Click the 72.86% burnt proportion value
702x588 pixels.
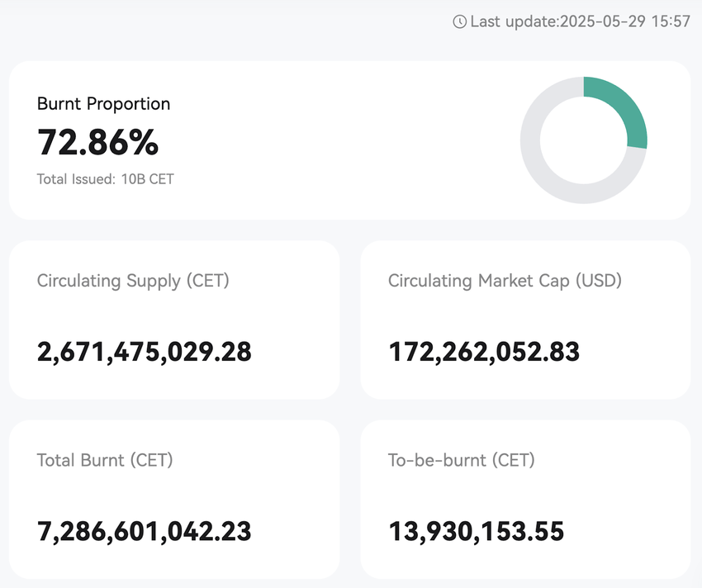coord(97,142)
